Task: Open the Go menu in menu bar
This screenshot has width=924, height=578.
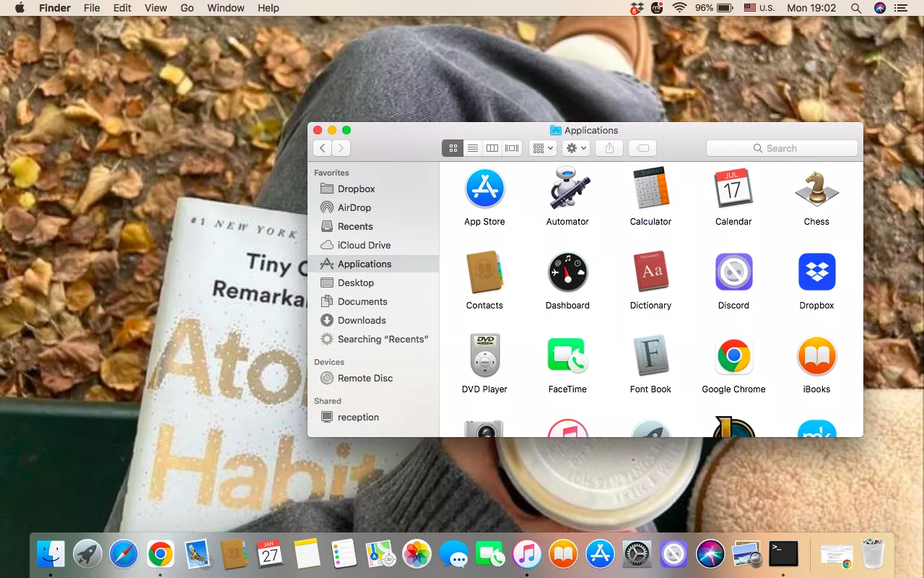Action: click(187, 8)
